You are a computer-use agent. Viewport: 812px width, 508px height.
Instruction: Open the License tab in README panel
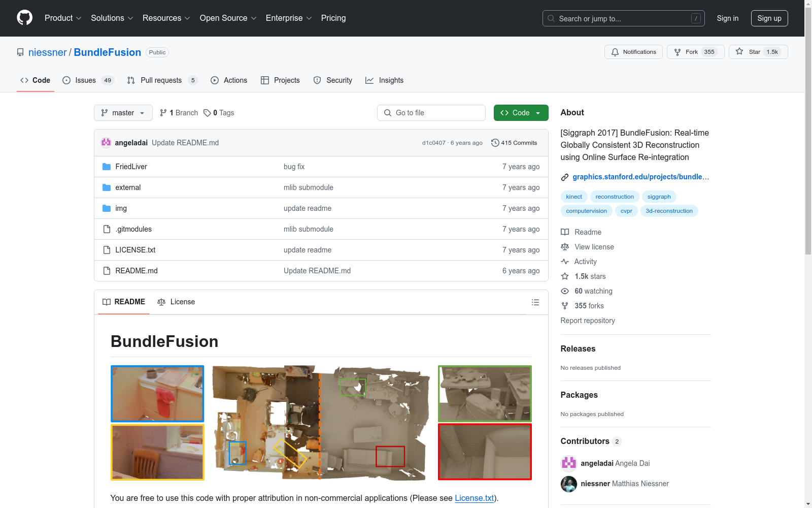click(x=176, y=302)
